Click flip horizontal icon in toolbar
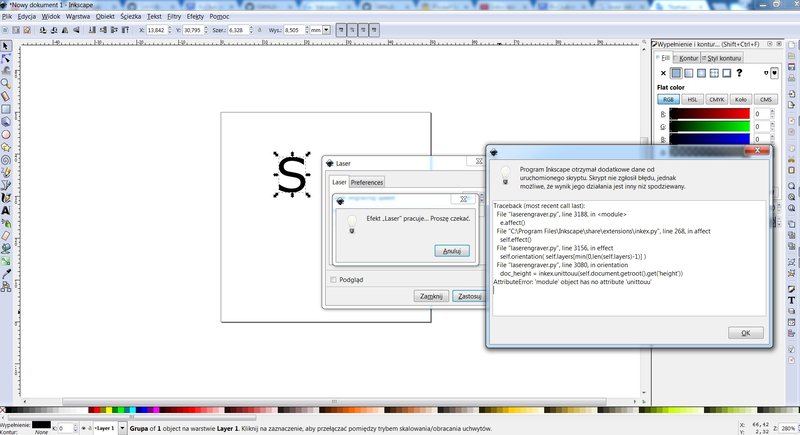 coord(65,30)
